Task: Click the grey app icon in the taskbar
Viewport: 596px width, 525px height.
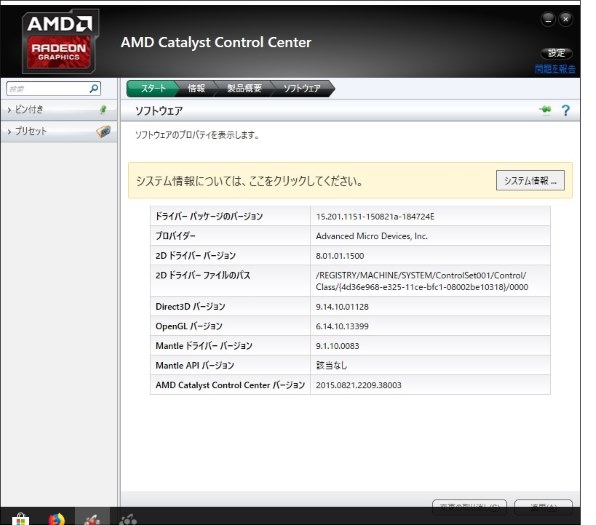Action: [x=128, y=519]
